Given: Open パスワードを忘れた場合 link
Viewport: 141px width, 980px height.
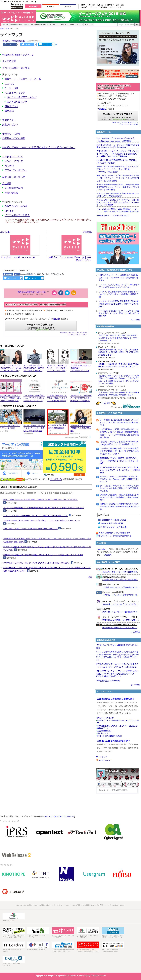Looking at the screenshot, I should [17, 215].
